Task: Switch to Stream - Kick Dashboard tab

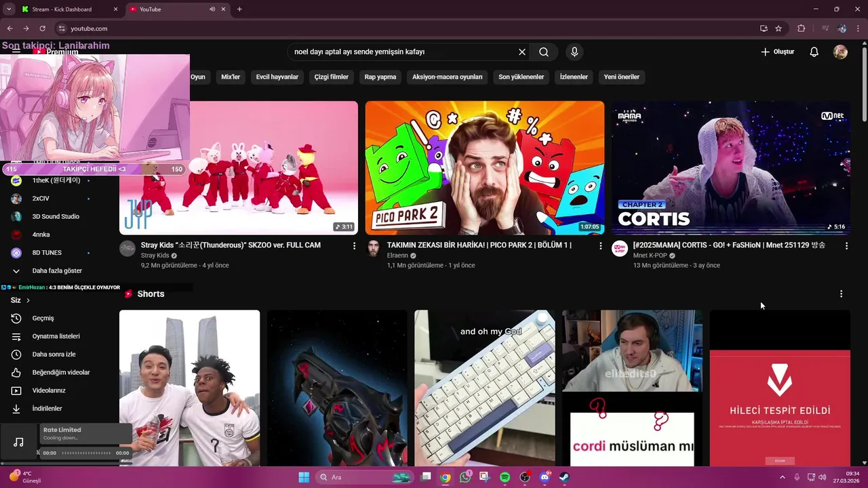Action: (69, 9)
